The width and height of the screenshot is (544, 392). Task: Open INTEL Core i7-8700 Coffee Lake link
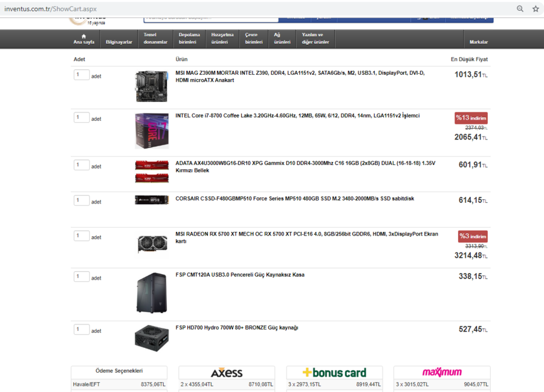click(297, 116)
